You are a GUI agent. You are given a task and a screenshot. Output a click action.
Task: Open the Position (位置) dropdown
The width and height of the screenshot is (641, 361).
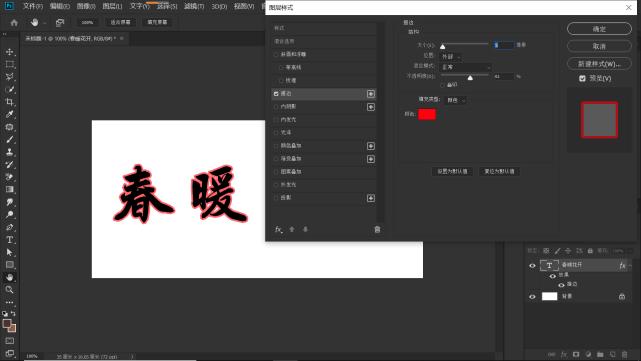[x=450, y=56]
